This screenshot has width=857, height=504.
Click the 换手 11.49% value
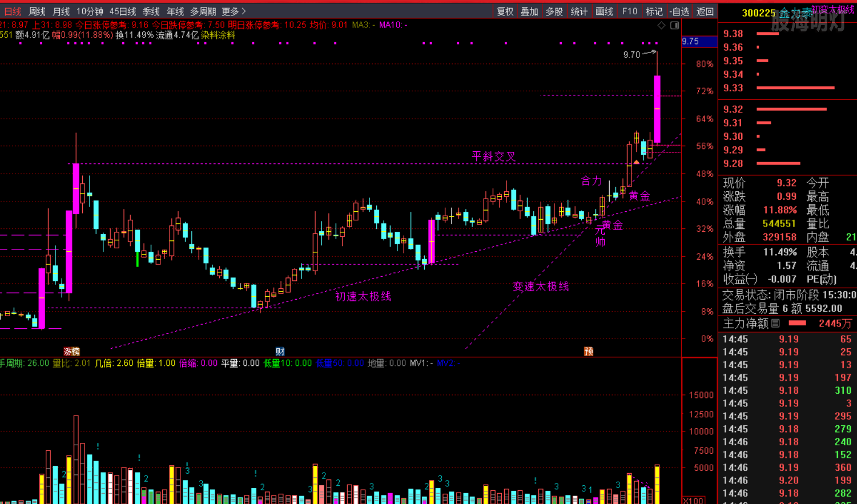(x=780, y=252)
